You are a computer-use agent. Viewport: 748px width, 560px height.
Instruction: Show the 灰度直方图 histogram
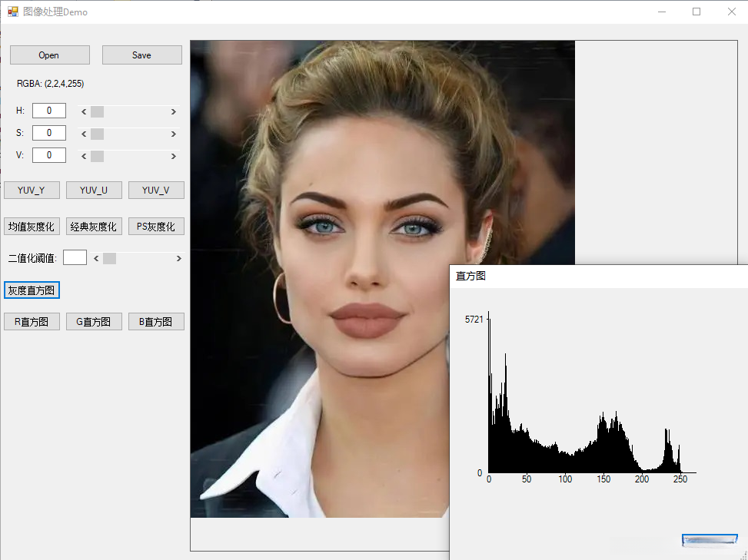point(32,290)
